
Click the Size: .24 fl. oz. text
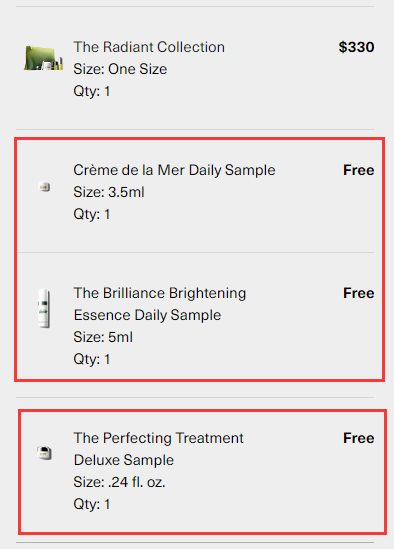119,482
